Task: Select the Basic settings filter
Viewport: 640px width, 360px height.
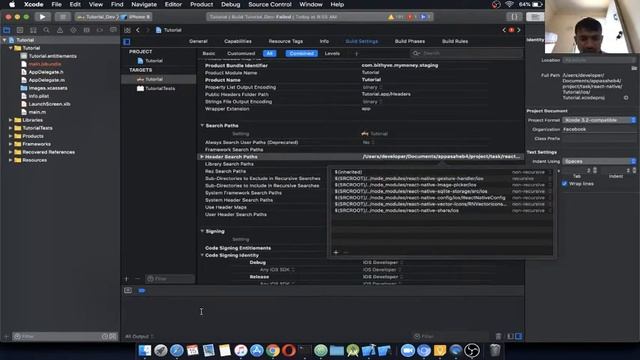Action: (x=209, y=53)
